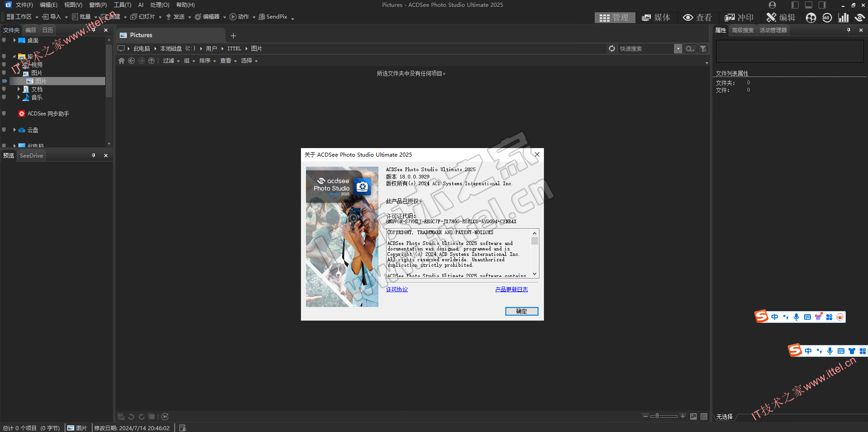Open the 过滤 filter dropdown
The image size is (868, 432).
(171, 61)
